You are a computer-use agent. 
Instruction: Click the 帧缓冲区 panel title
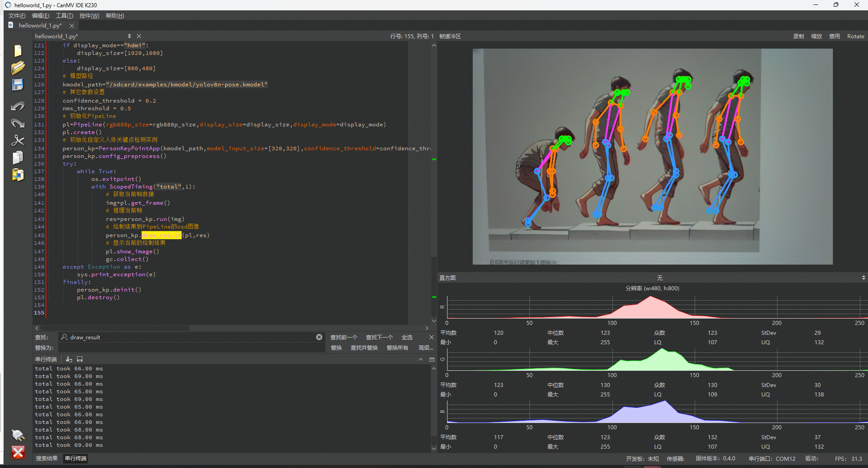450,36
